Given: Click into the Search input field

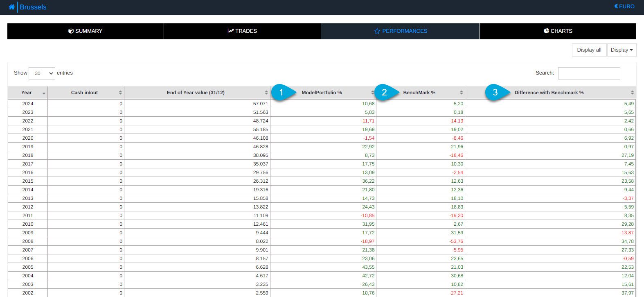Looking at the screenshot, I should click(x=589, y=73).
